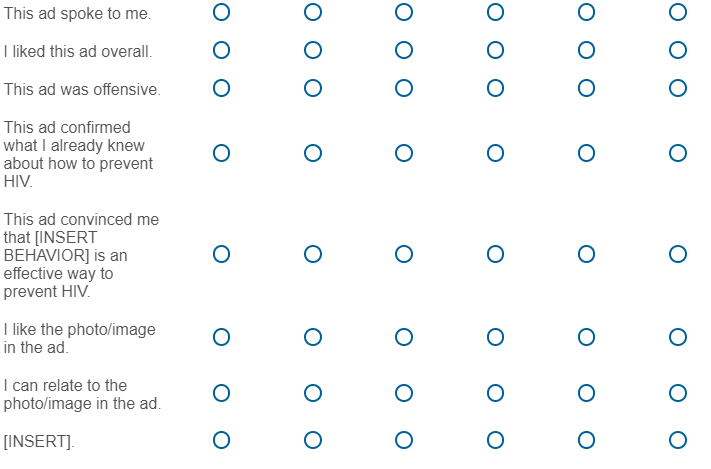Choose fifth radio for 'I like the photo/image'

[x=586, y=337]
